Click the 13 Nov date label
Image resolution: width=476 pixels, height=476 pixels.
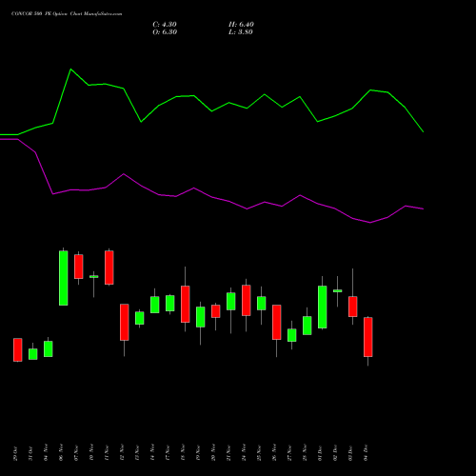point(137,452)
